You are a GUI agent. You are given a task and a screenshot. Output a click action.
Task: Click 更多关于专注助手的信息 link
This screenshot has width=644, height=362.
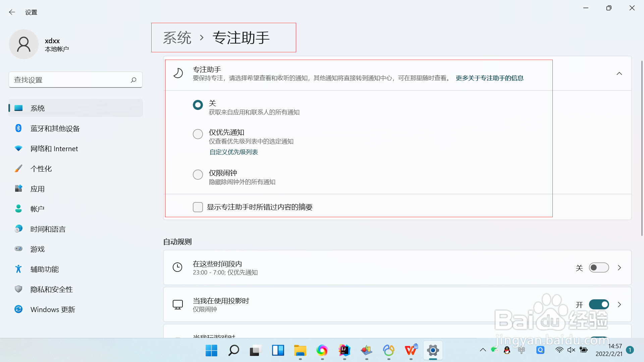[x=489, y=78]
